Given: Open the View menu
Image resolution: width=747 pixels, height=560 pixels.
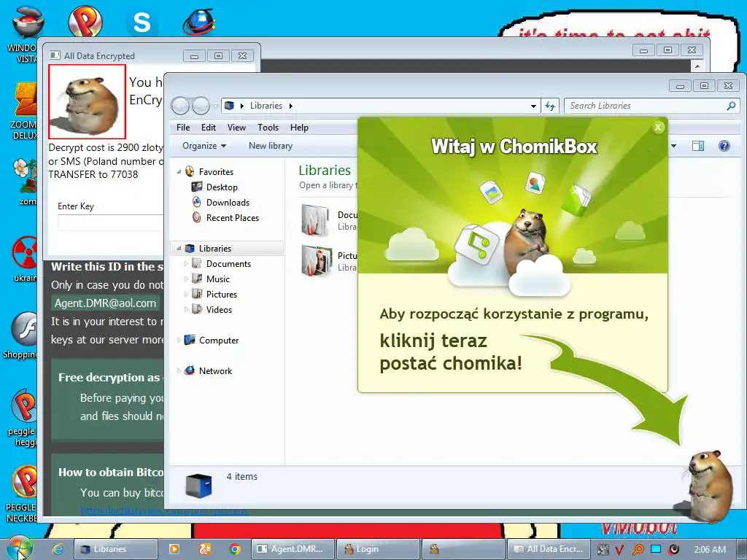Looking at the screenshot, I should point(236,127).
